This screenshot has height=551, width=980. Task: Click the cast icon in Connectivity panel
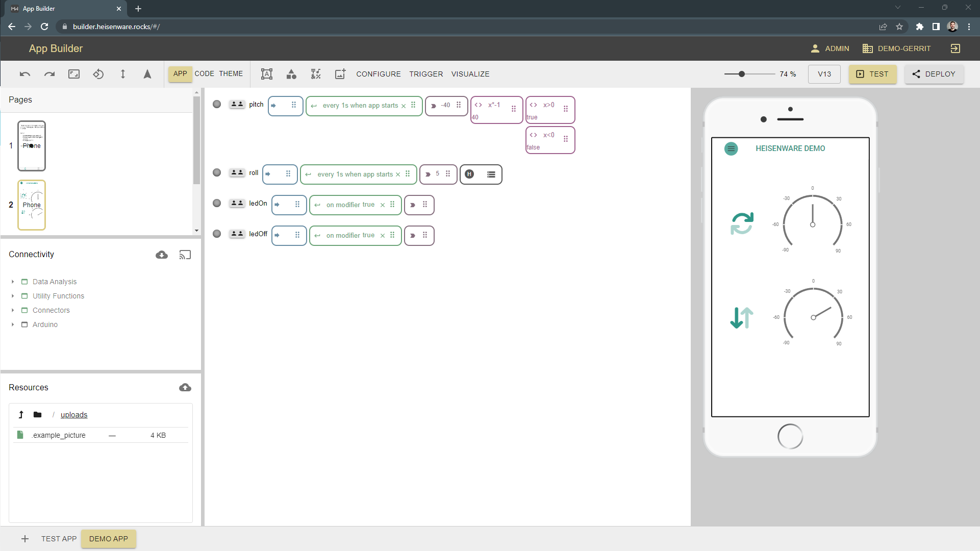point(185,255)
